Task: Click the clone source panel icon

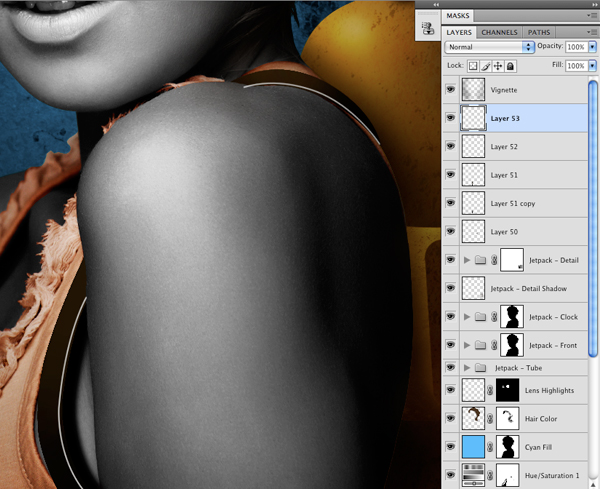Action: 428,28
